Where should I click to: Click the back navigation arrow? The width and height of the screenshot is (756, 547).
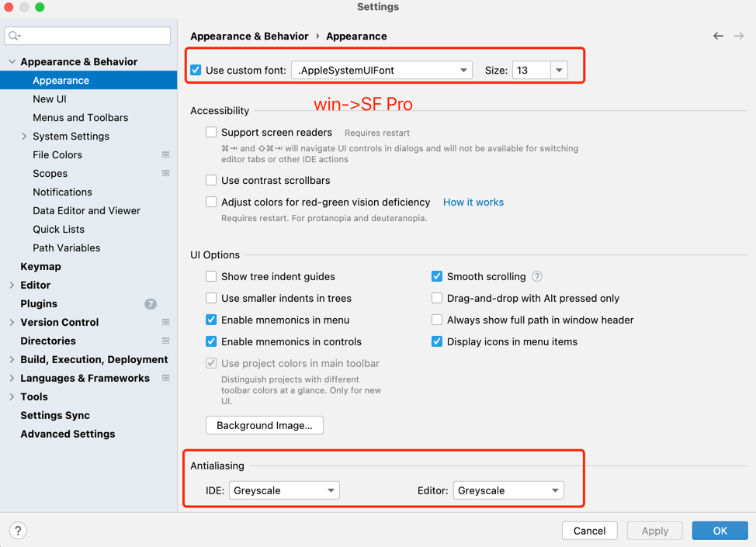(718, 36)
